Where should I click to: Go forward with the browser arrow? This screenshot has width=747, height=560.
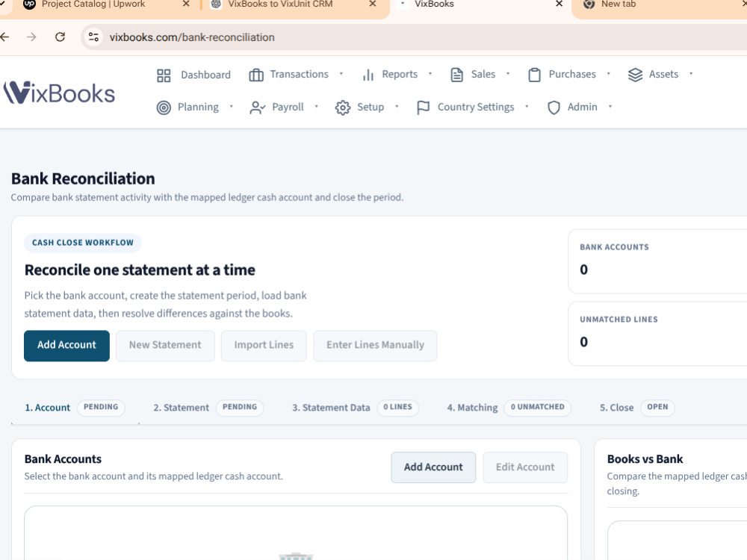tap(31, 37)
